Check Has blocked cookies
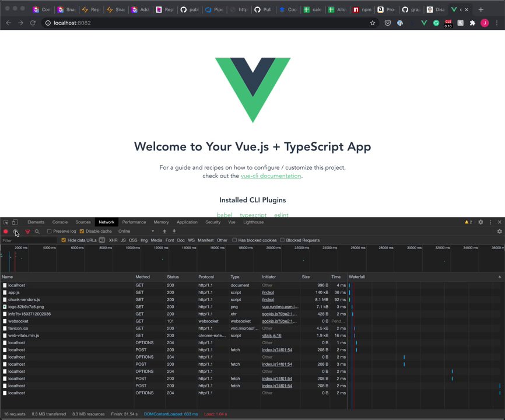 point(234,240)
